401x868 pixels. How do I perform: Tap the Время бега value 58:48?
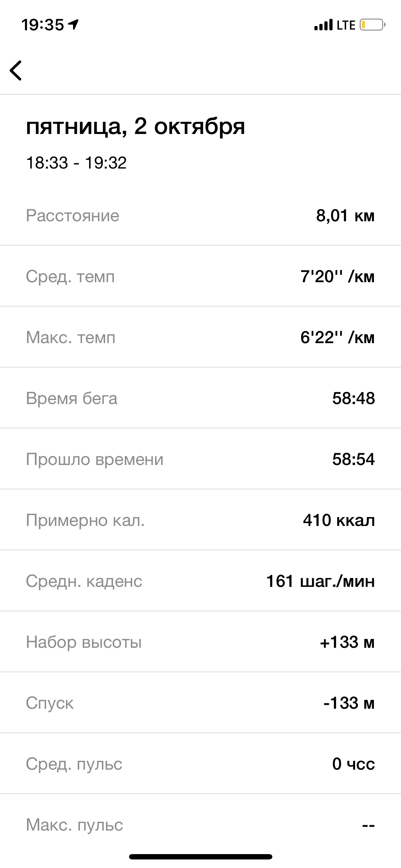point(353,398)
